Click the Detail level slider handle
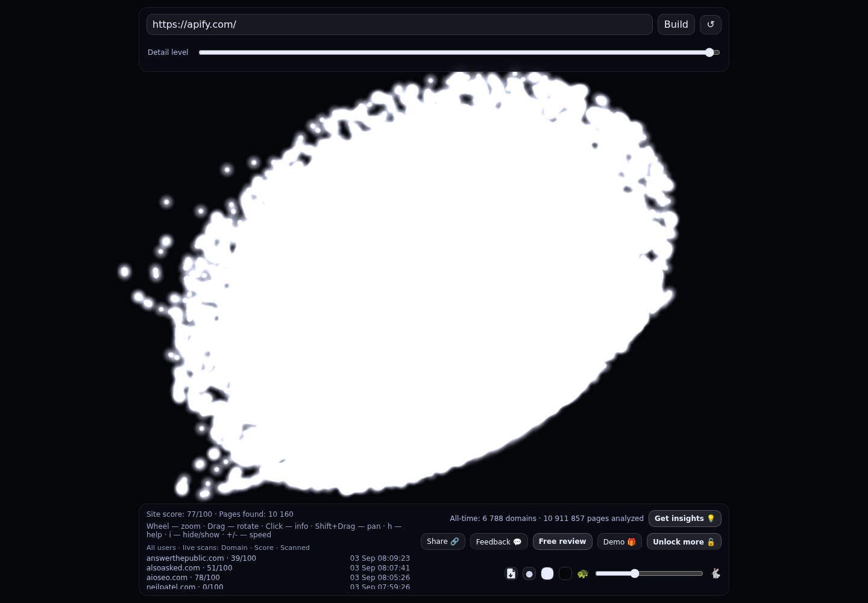Screen dimensions: 868x603 coord(709,52)
